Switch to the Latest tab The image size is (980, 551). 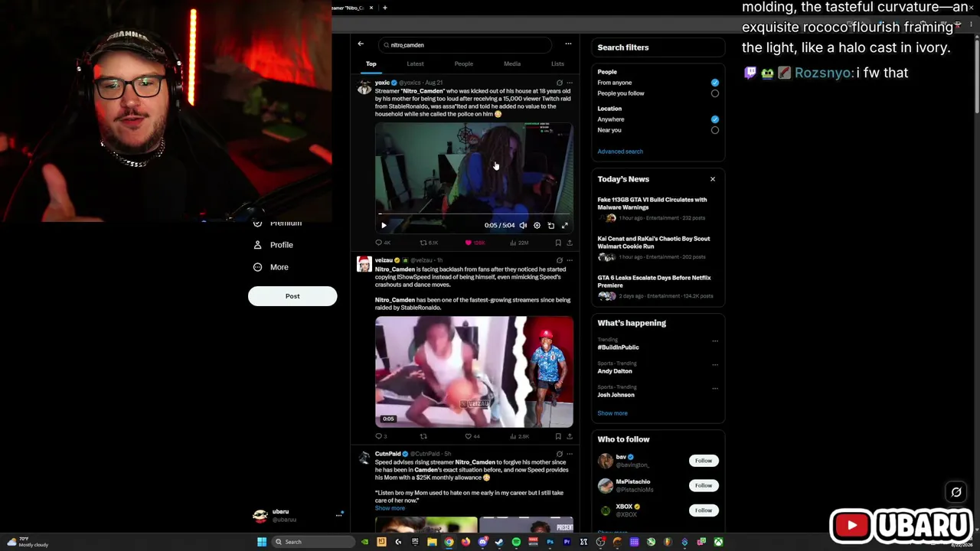415,64
